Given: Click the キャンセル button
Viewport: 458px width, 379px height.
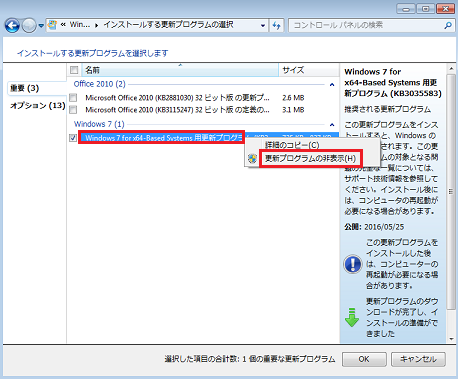Looking at the screenshot, I should click(x=418, y=359).
